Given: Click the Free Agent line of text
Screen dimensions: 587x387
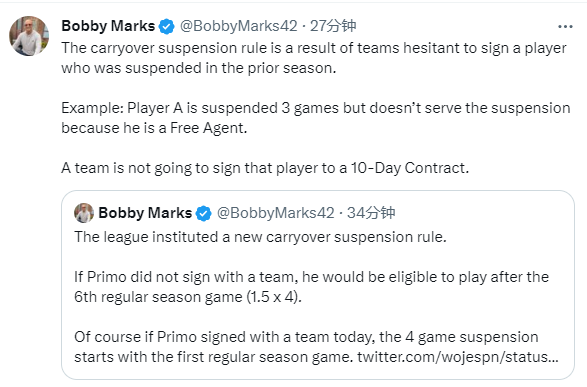Looking at the screenshot, I should point(154,128).
